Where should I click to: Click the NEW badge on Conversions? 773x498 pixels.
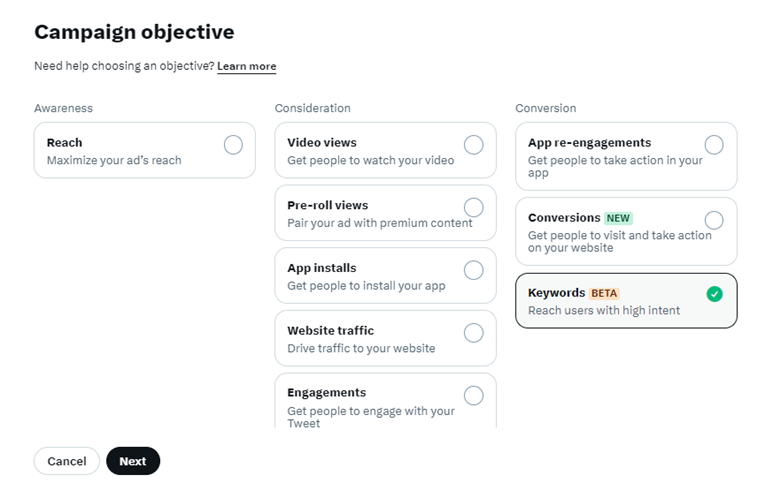pos(619,218)
